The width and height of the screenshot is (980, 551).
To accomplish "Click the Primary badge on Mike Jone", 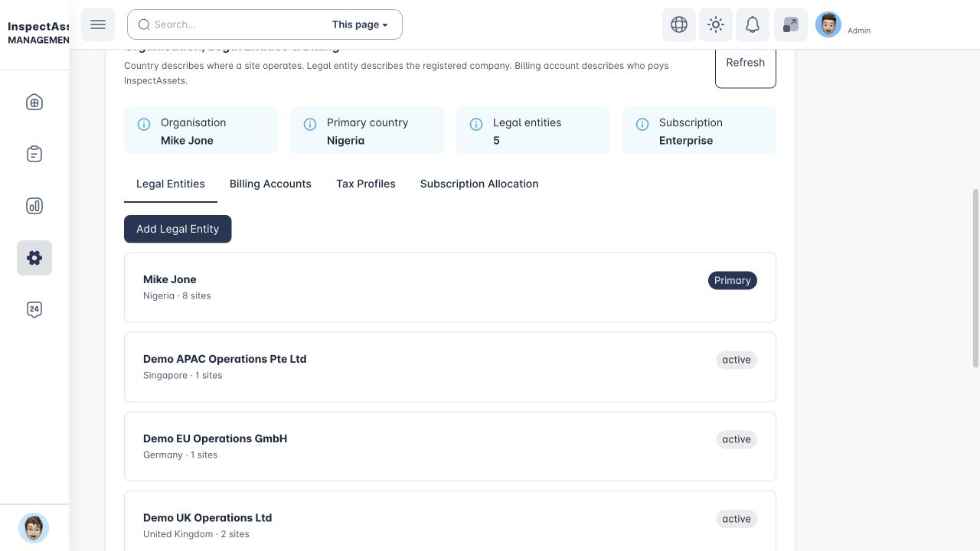I will click(x=733, y=280).
